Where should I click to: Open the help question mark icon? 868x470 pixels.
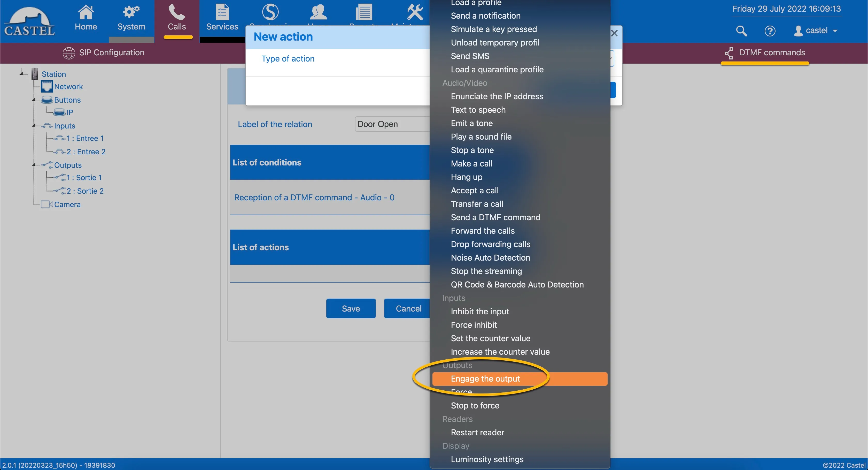pos(770,31)
